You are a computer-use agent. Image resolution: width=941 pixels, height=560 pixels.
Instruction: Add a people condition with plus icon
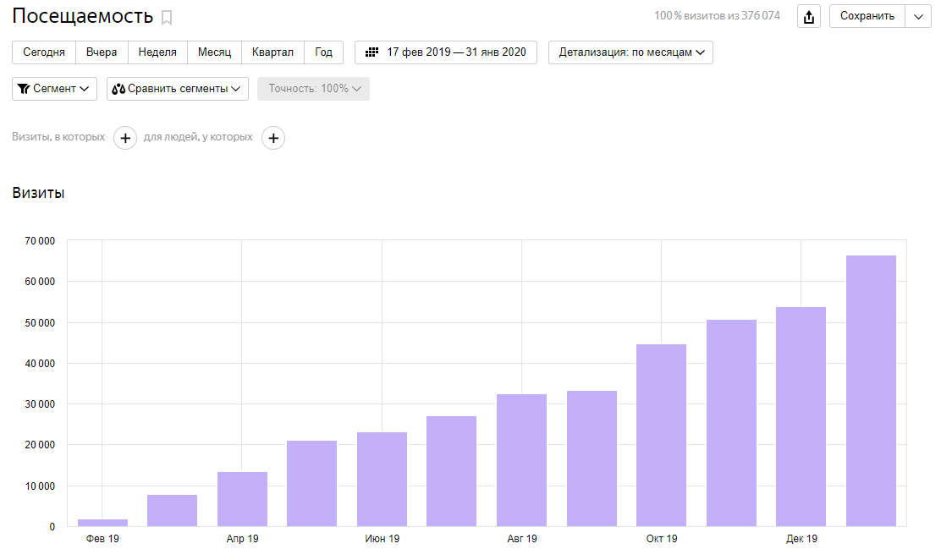click(x=273, y=138)
